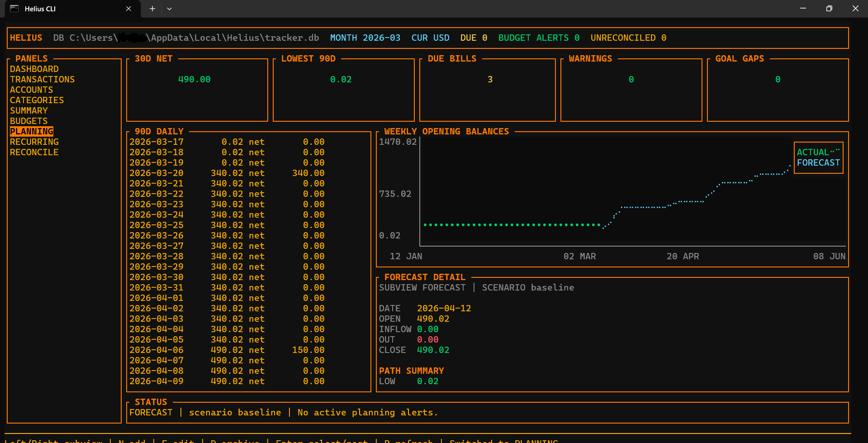Select ACCOUNTS in the panels list
868x443 pixels.
tap(31, 90)
